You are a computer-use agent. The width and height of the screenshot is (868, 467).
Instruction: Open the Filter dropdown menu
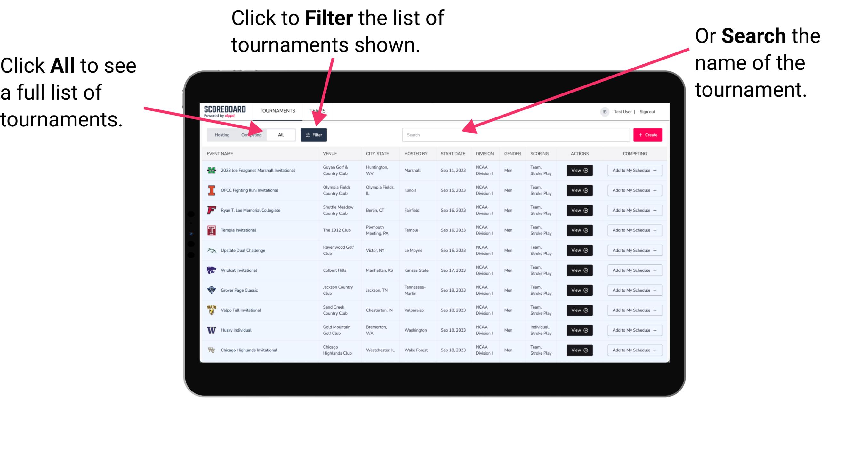[314, 134]
